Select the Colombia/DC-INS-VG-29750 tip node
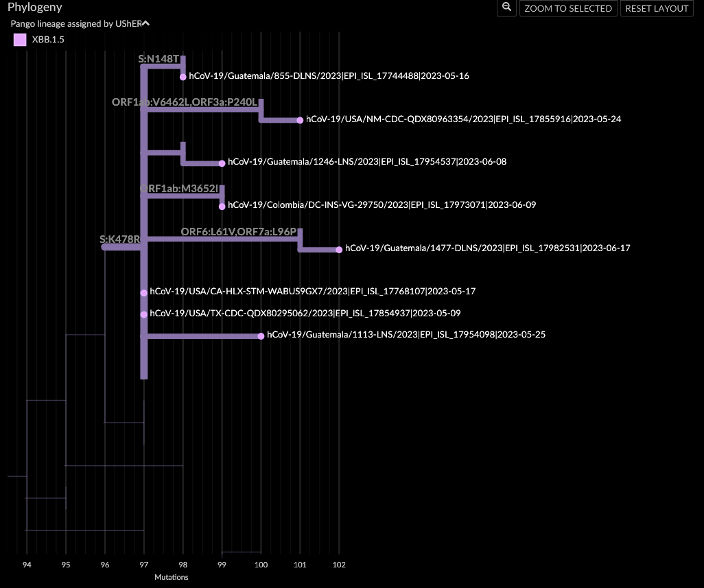This screenshot has height=588, width=704. coord(221,206)
